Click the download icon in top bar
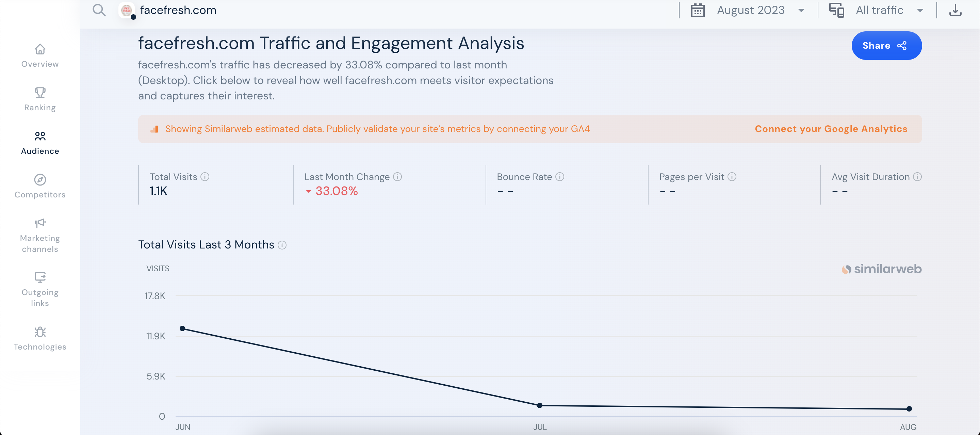The image size is (980, 435). 955,10
